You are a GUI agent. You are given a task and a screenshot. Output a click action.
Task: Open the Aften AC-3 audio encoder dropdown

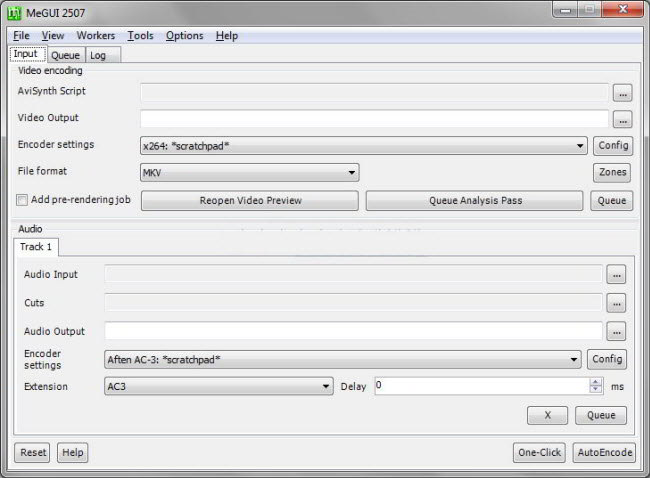[x=342, y=359]
